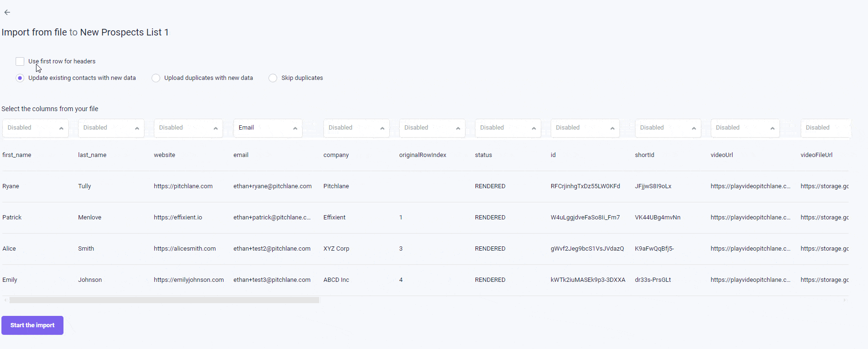Click the gWvf2Jeg9bcS1VsJVdazQ id cell
Image resolution: width=868 pixels, height=349 pixels.
pos(587,249)
